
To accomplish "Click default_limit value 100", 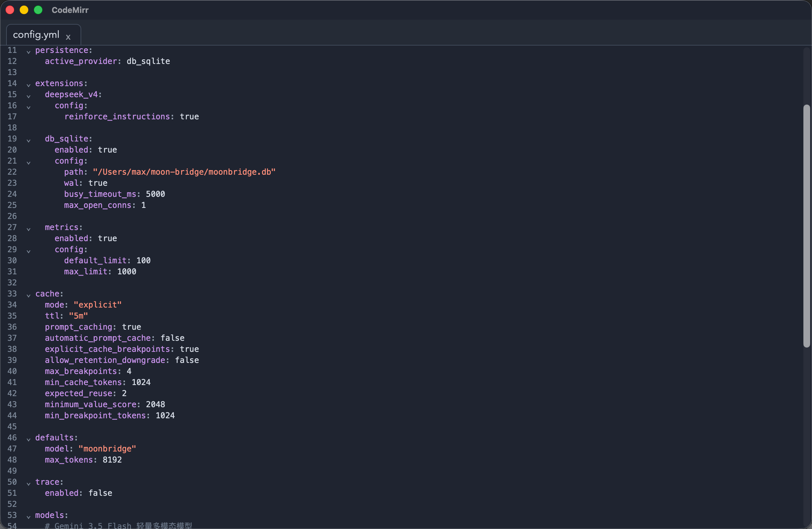I will (x=144, y=261).
